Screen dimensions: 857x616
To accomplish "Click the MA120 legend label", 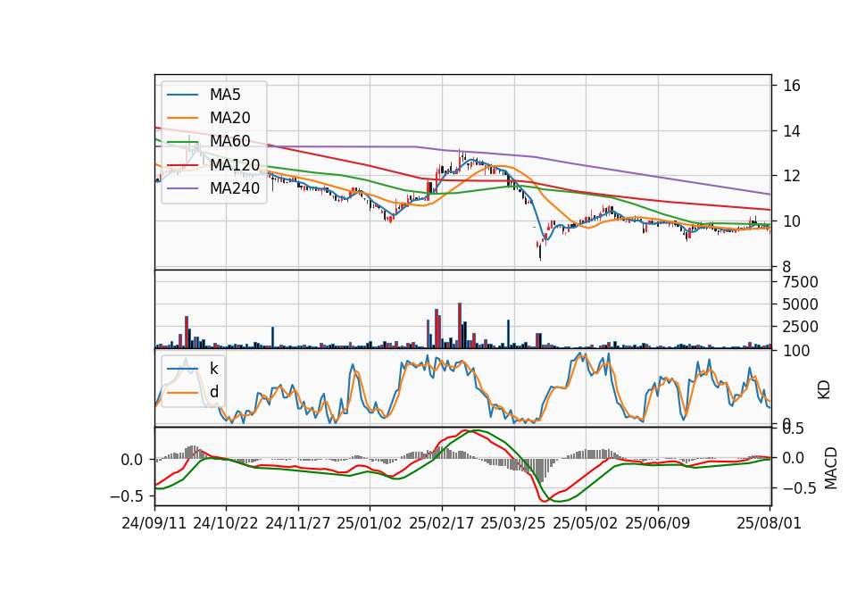I will tap(235, 164).
